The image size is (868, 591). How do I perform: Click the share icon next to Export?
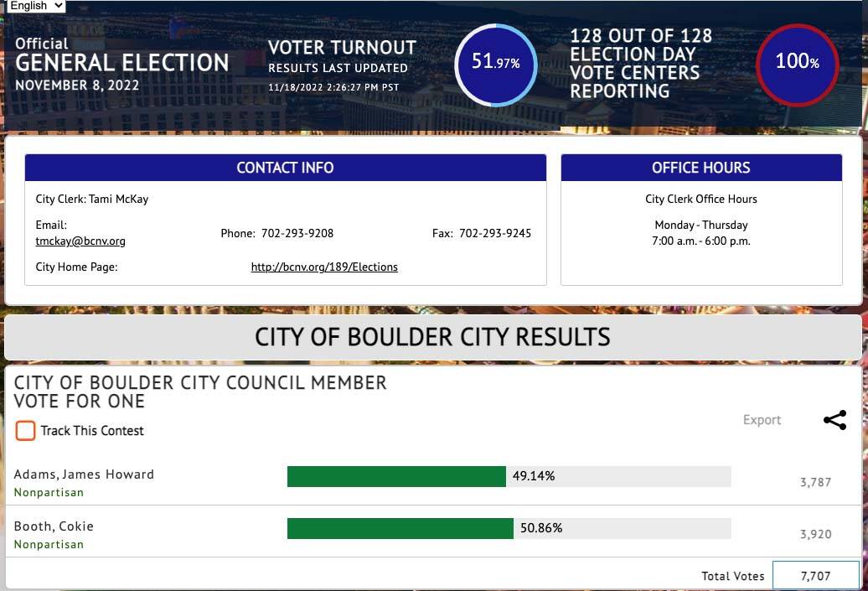tap(834, 420)
